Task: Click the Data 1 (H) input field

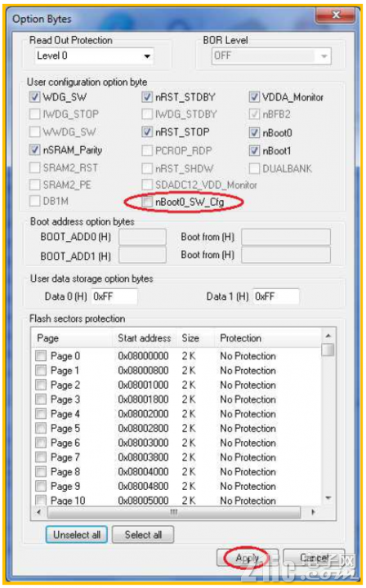Action: [x=276, y=296]
